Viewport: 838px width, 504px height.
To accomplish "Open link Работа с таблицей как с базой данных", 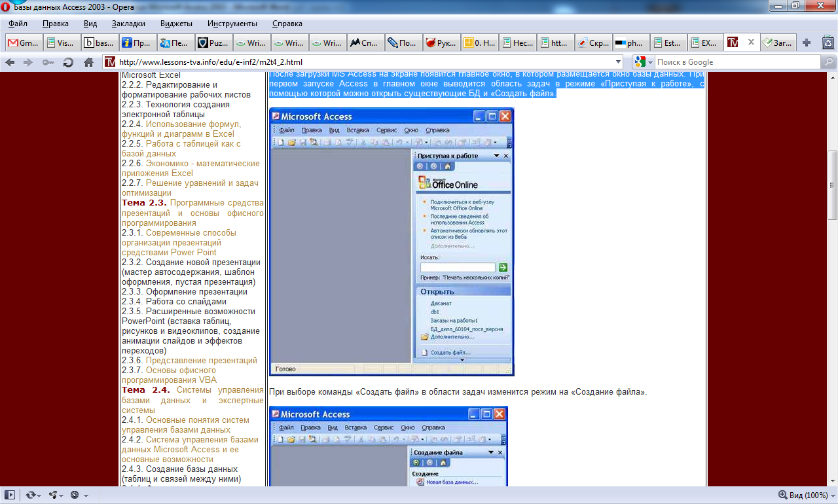I will click(181, 149).
